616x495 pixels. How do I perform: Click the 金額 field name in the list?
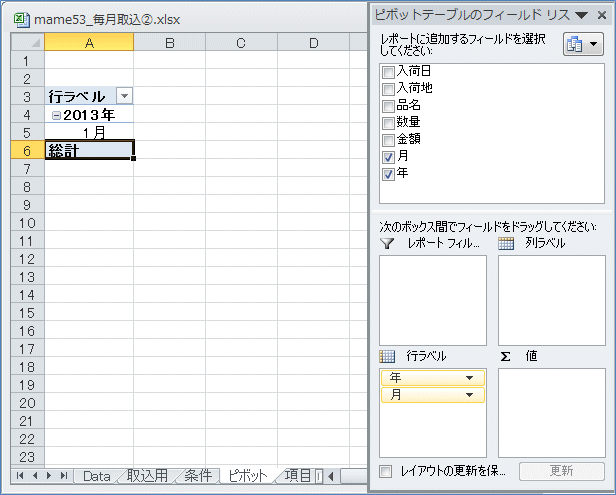(408, 139)
